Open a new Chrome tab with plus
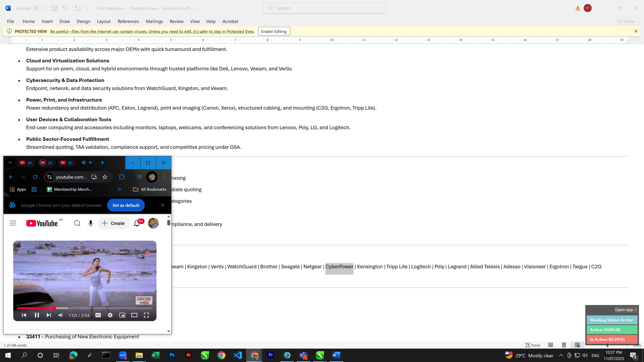 click(102, 163)
